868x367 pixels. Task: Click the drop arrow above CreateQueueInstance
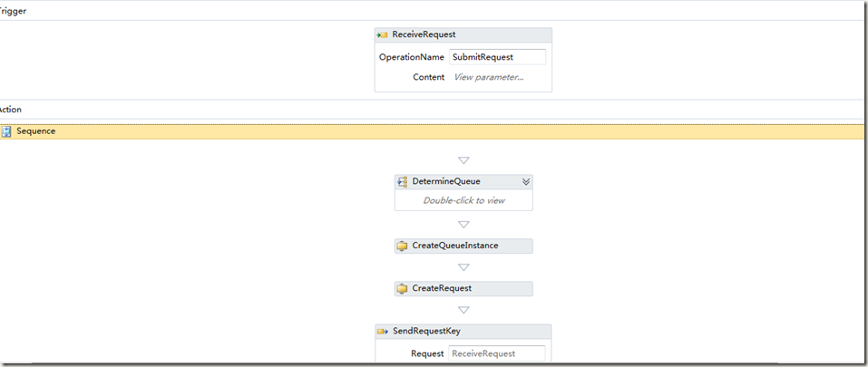[x=463, y=225]
